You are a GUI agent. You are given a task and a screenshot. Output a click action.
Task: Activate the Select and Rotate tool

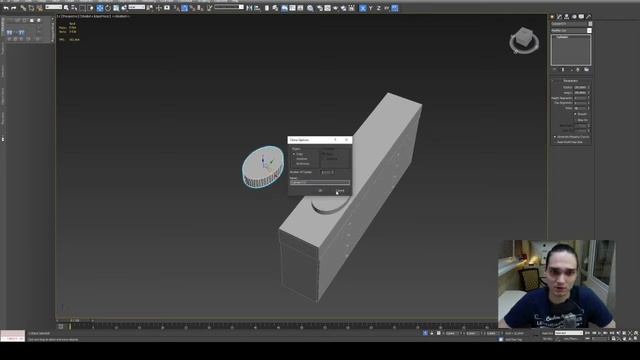pos(108,8)
